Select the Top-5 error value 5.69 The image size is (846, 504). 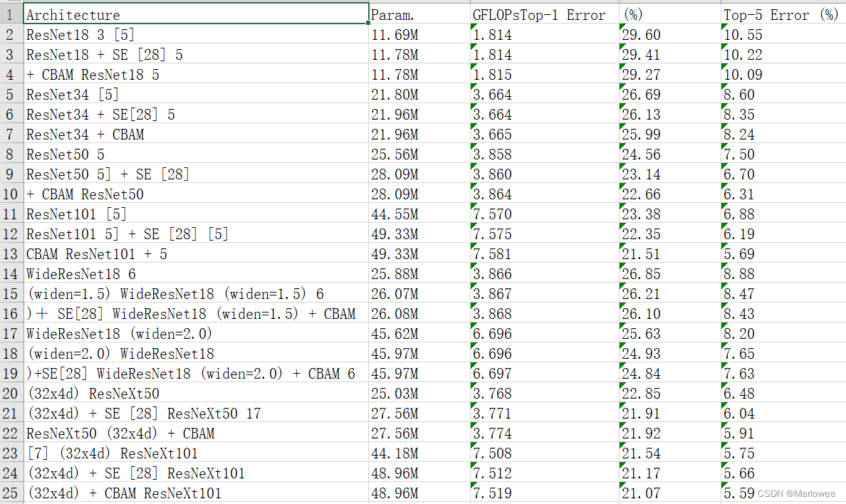(783, 253)
